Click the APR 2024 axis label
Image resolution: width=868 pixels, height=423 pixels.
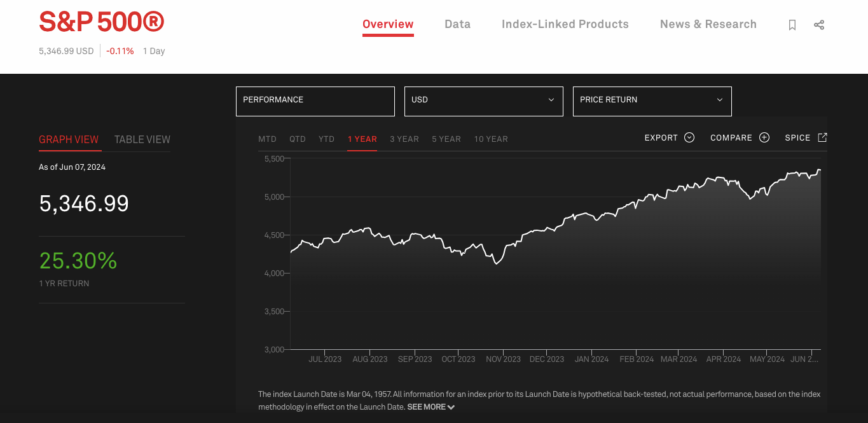pos(724,359)
